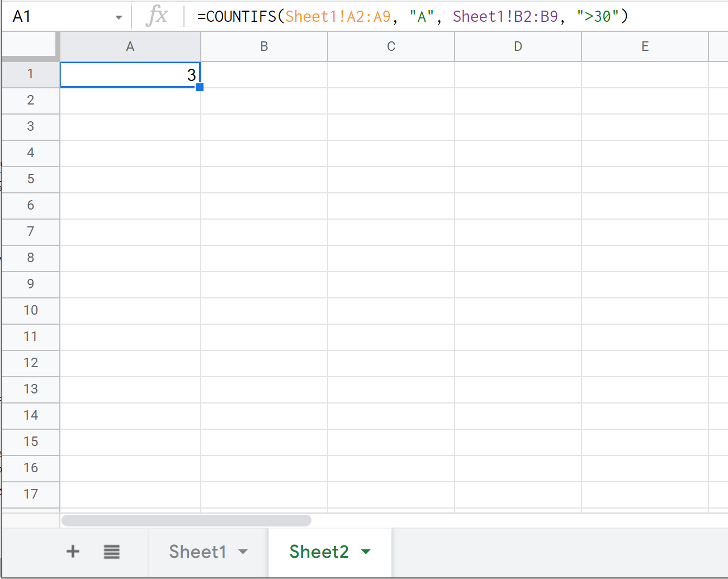Click cell A1 containing value 3

click(x=130, y=74)
